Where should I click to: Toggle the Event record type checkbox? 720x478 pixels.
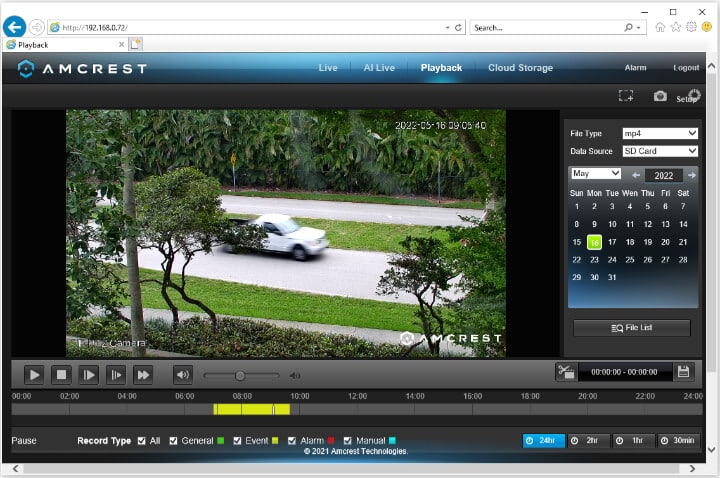[238, 441]
